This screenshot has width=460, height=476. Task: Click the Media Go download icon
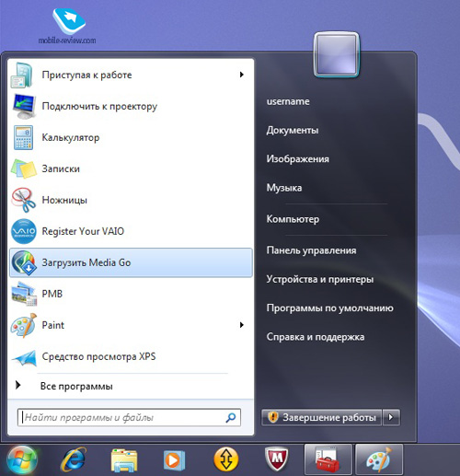click(x=24, y=262)
